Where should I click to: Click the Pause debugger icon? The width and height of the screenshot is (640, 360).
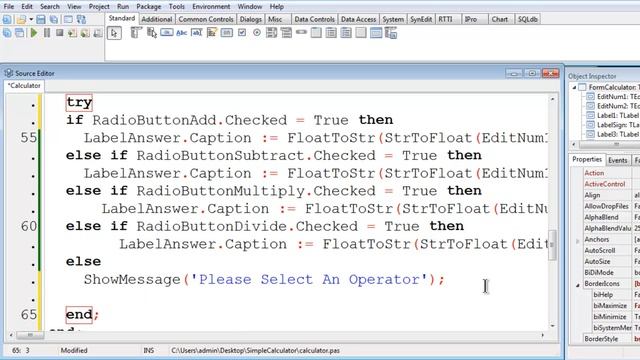(47, 33)
